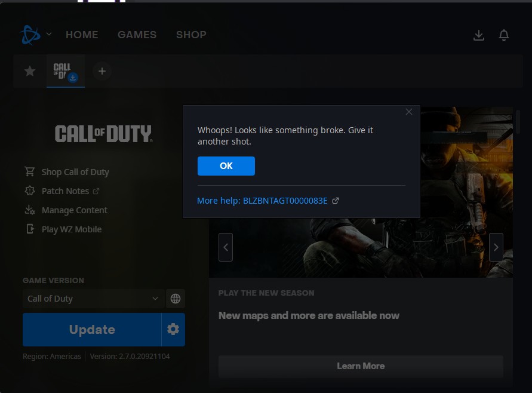Open the downloads icon

(x=479, y=35)
